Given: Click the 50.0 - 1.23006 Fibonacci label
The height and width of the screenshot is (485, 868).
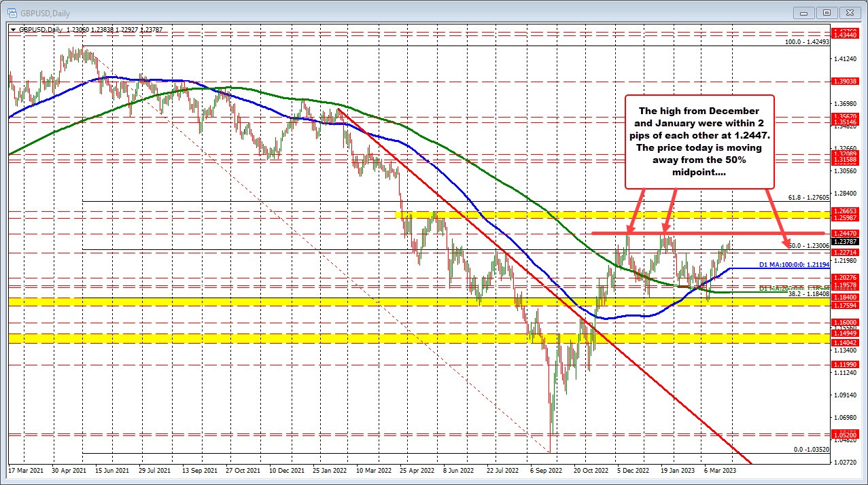Looking at the screenshot, I should (808, 245).
